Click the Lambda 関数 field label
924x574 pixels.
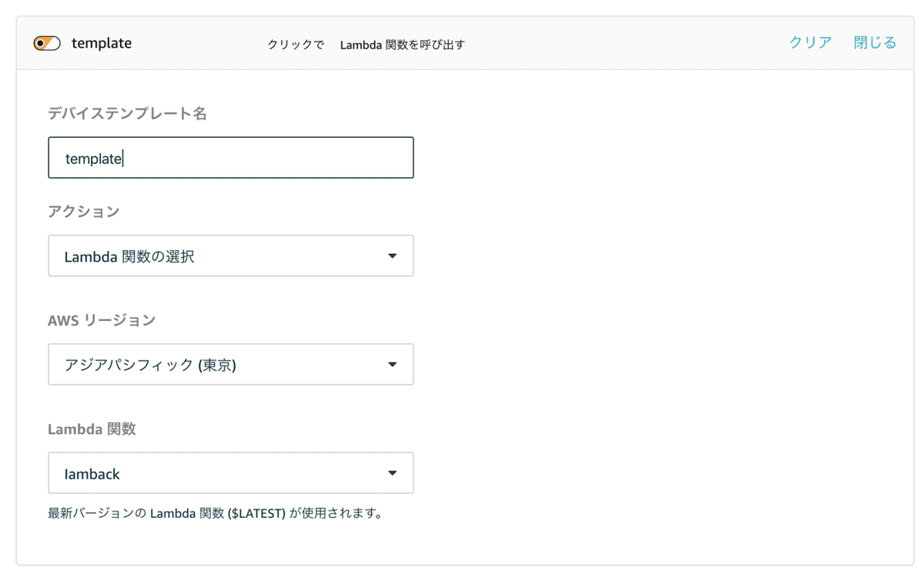(x=92, y=429)
